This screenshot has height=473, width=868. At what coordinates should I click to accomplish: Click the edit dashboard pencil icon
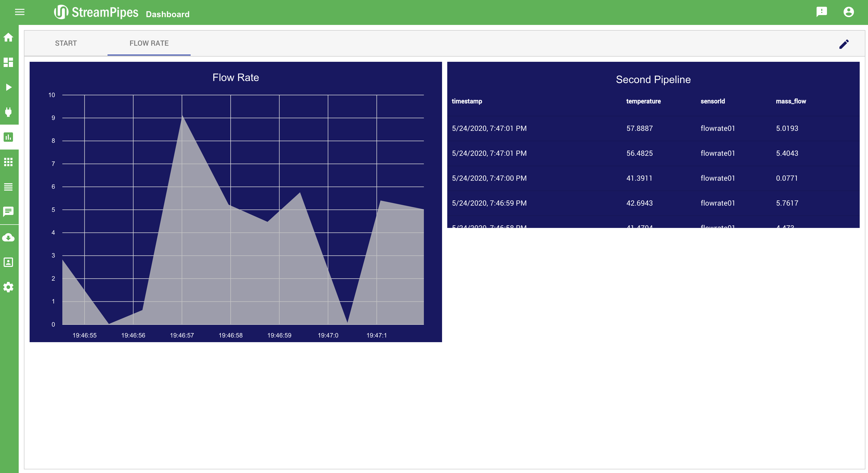pos(844,44)
